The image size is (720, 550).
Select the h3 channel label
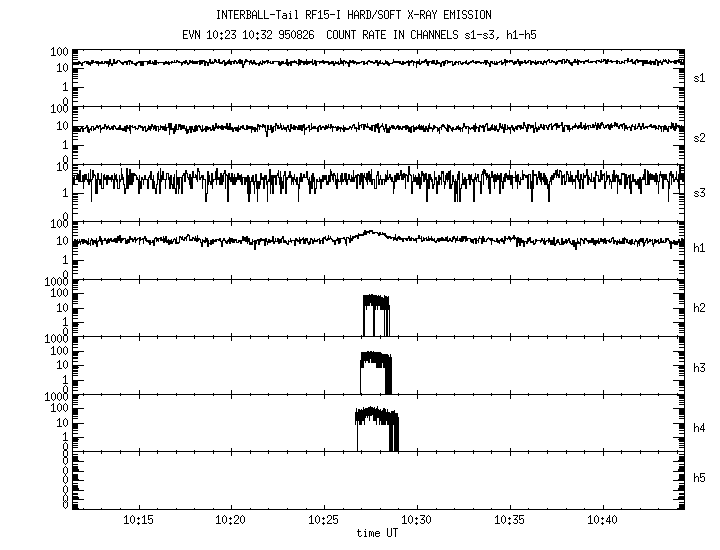coord(700,366)
